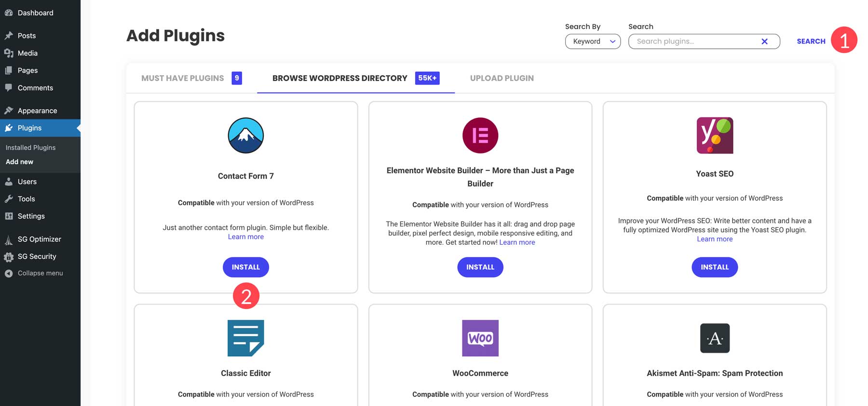Open Learn more link for Elementor

click(517, 242)
